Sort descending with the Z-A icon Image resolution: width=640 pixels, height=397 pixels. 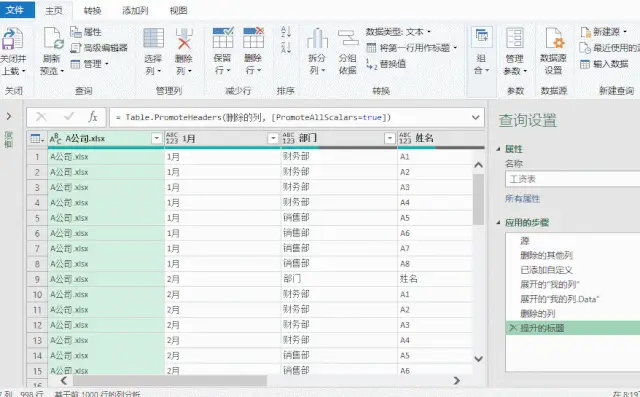click(286, 47)
